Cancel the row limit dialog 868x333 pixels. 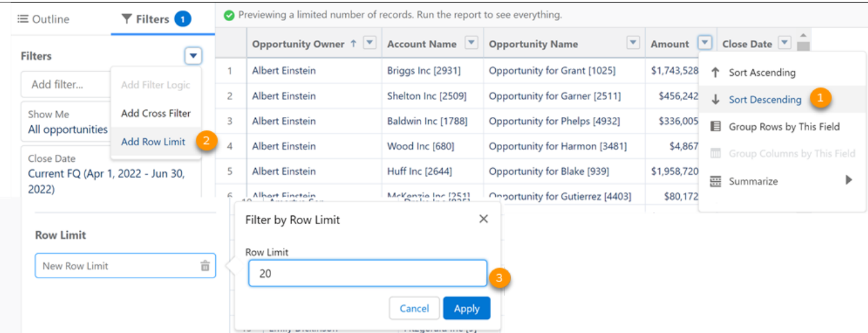coord(415,308)
